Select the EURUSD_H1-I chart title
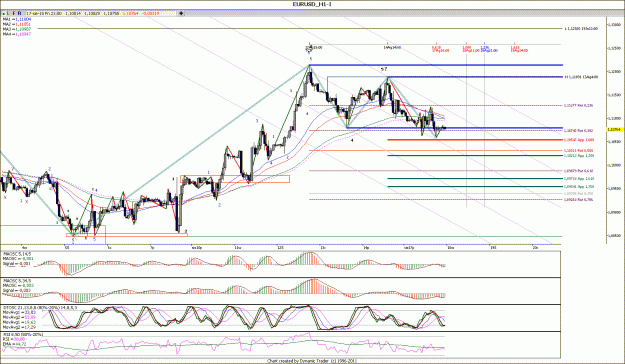 [x=312, y=4]
